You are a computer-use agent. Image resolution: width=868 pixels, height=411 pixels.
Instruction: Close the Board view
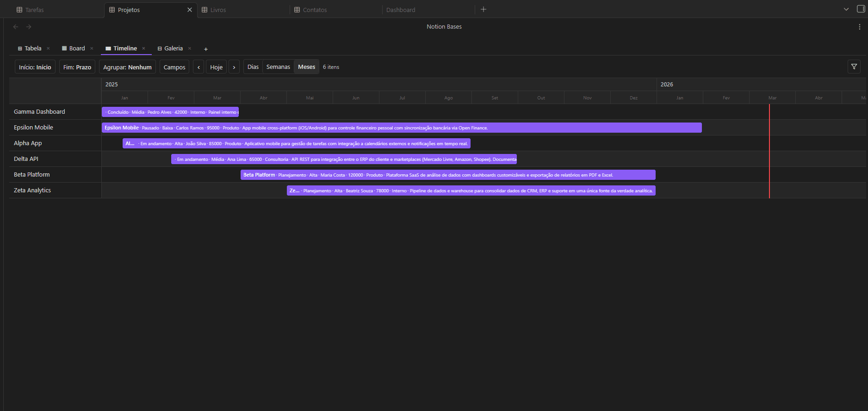tap(92, 49)
